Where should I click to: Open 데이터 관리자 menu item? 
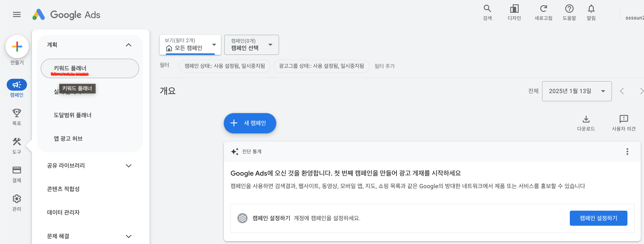(x=63, y=212)
